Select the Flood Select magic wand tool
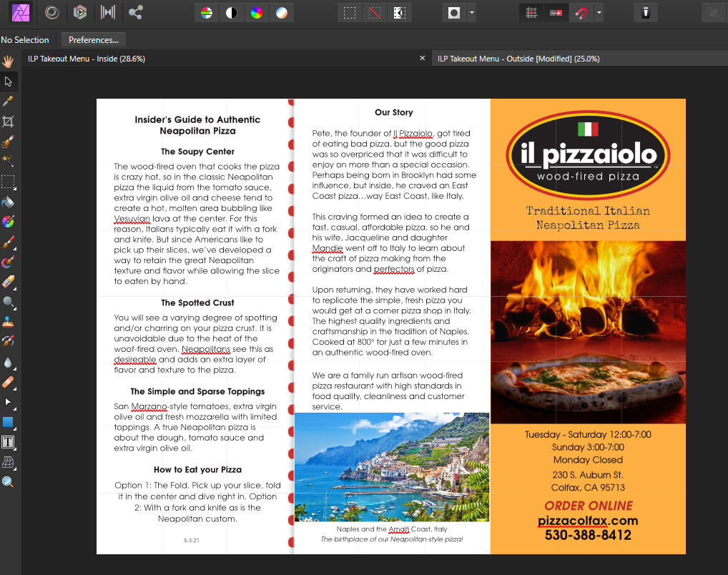This screenshot has width=728, height=575. pos(8,162)
